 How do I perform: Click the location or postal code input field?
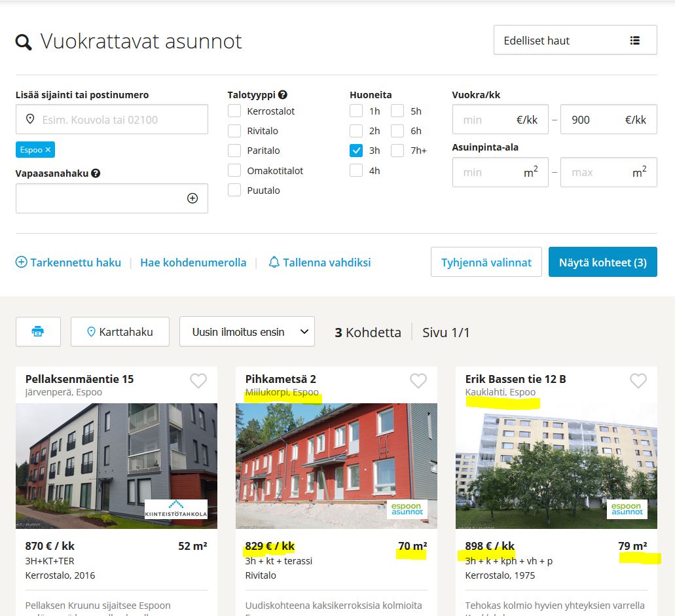pos(118,120)
